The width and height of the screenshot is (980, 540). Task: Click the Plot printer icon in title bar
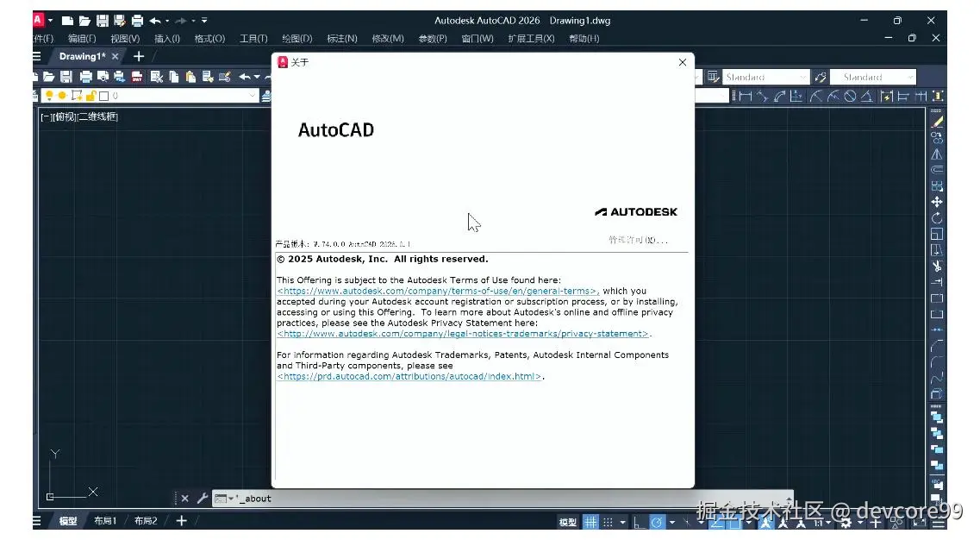coord(137,21)
